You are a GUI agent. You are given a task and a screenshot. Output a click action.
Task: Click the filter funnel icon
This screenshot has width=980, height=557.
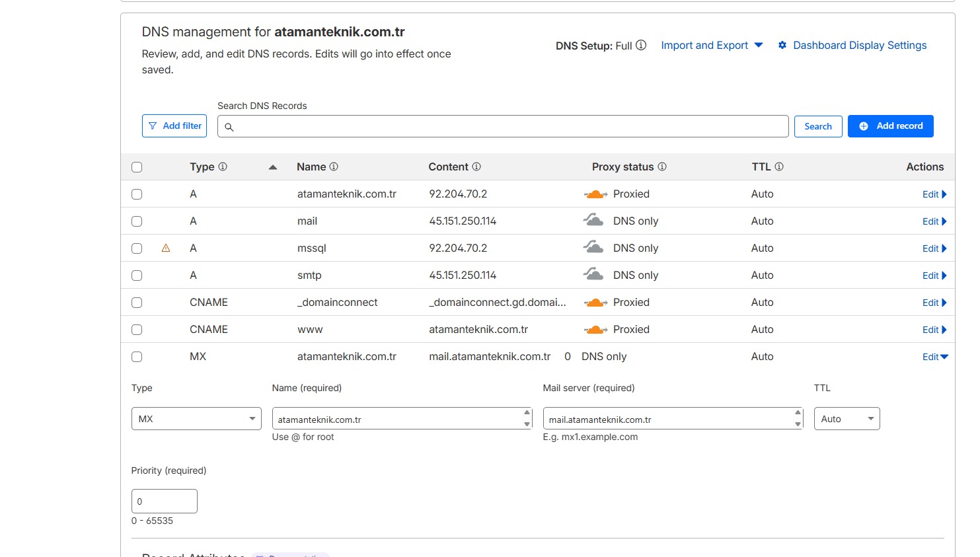coord(153,126)
